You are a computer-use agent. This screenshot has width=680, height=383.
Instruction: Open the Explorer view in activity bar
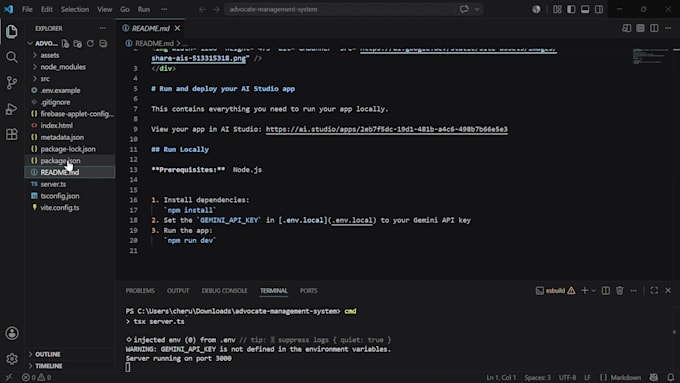(12, 31)
